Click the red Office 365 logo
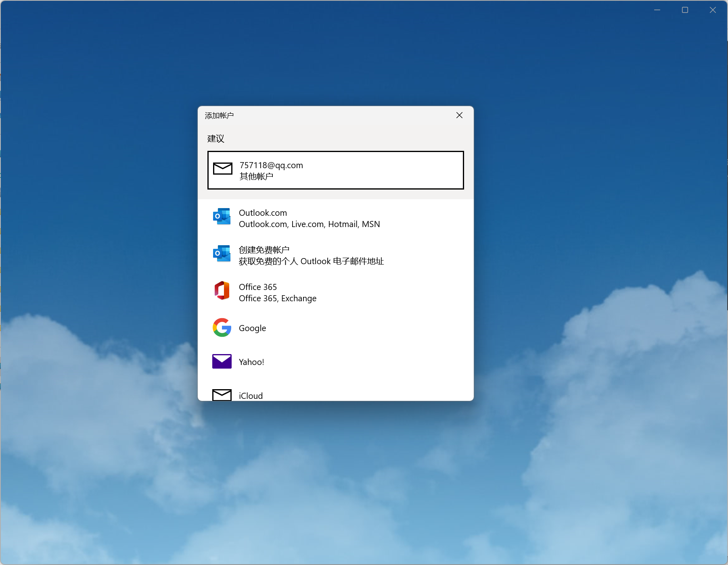 222,291
